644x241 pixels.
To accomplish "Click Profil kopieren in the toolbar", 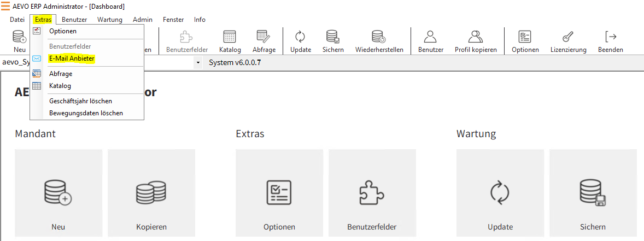I will 476,42.
